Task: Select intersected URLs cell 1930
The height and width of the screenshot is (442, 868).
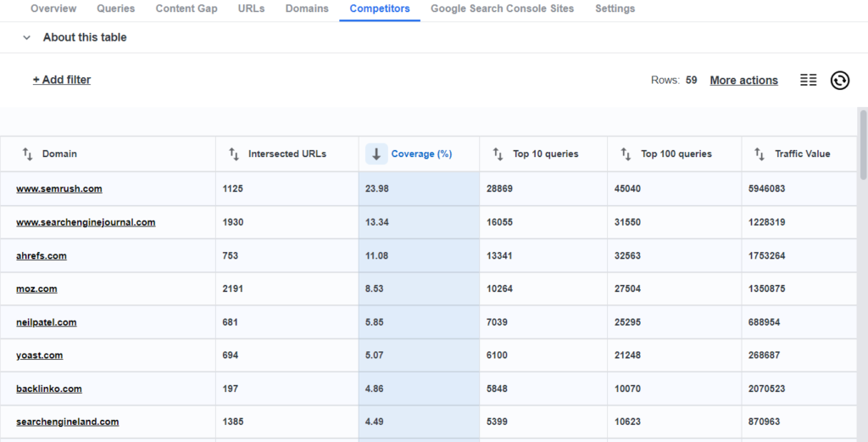Action: [287, 222]
